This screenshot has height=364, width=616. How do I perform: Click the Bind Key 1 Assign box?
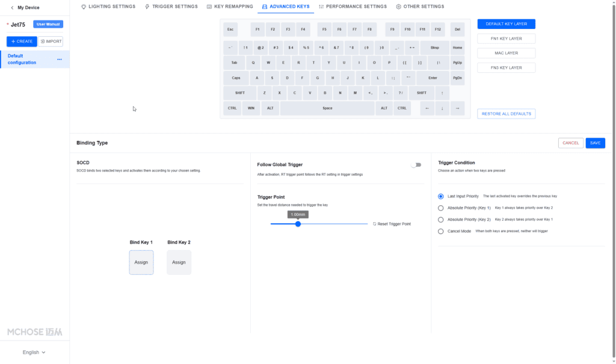[141, 262]
